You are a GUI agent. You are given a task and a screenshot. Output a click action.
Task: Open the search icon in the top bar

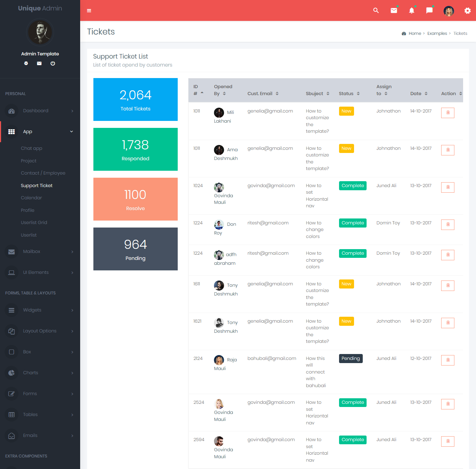[376, 10]
